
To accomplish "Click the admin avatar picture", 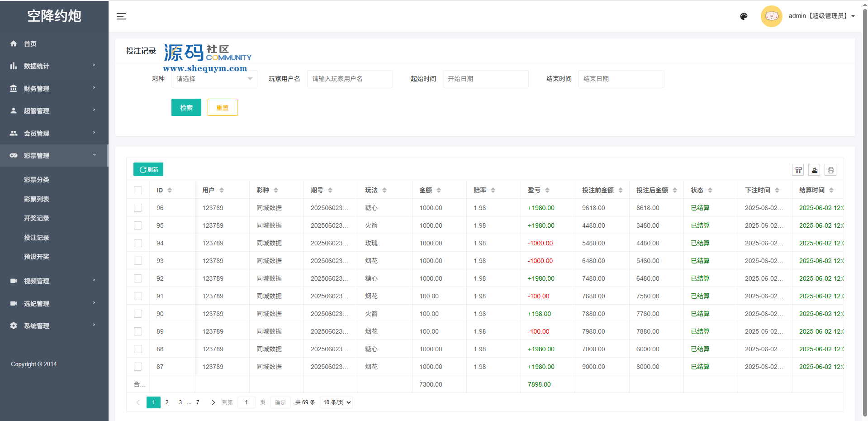I will (x=771, y=16).
